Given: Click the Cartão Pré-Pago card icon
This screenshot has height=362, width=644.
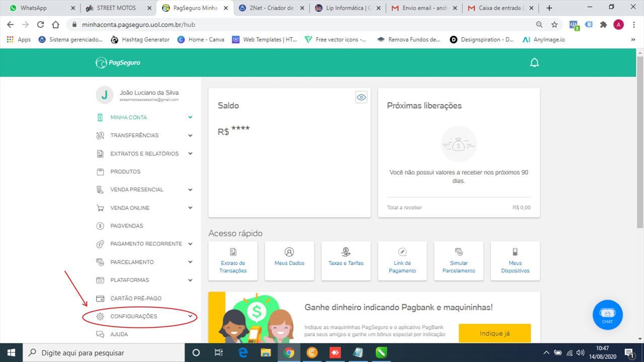Looking at the screenshot, I should pyautogui.click(x=100, y=298).
